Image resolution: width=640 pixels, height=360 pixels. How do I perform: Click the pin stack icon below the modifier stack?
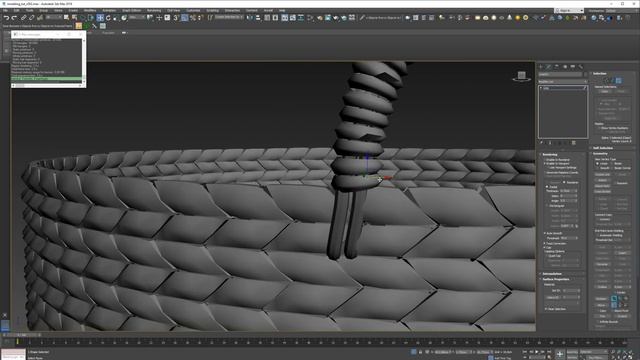click(541, 143)
